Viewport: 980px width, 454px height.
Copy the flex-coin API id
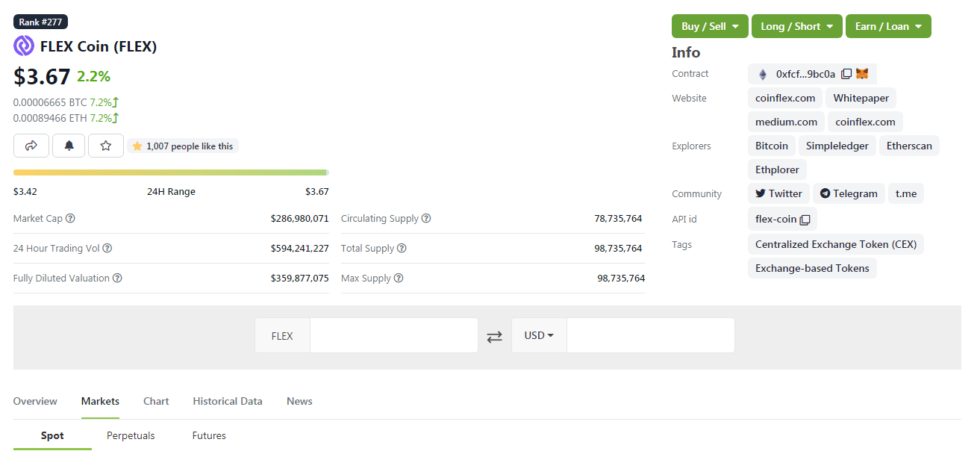[805, 220]
